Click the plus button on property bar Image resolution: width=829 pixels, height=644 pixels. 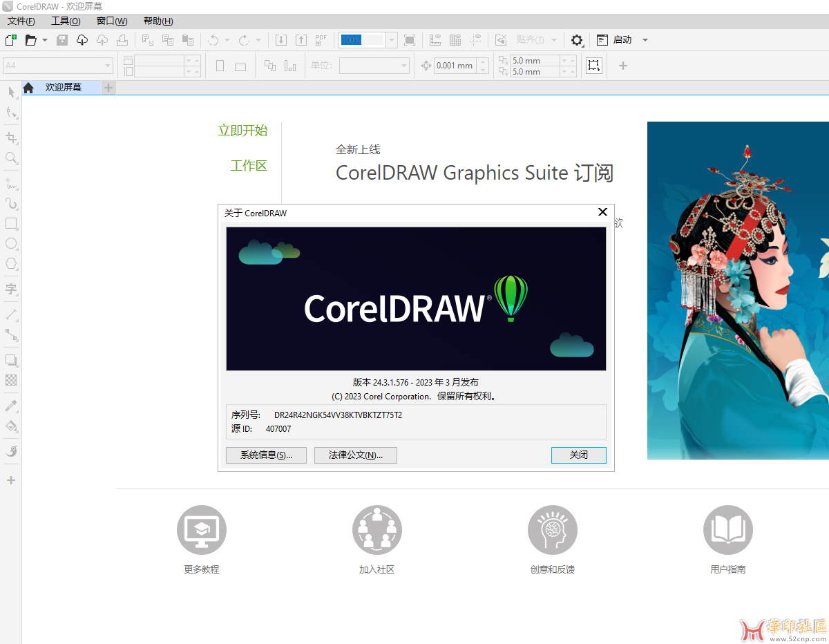tap(623, 66)
